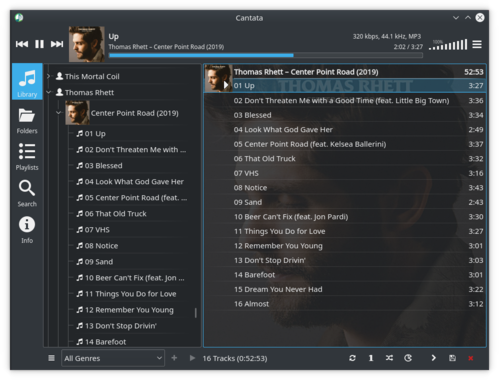Select queue track 16 Almost
The image size is (499, 380).
pyautogui.click(x=345, y=304)
